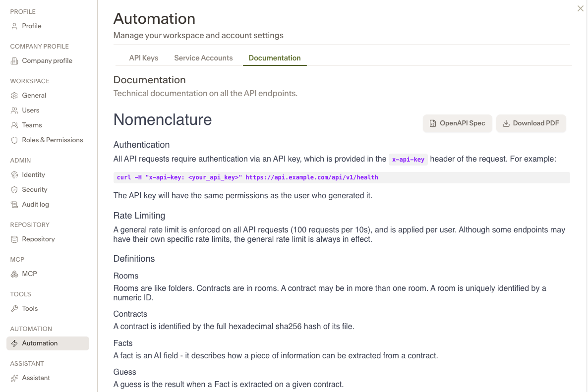The height and width of the screenshot is (392, 588).
Task: Open Tools wrench icon
Action: 14,308
